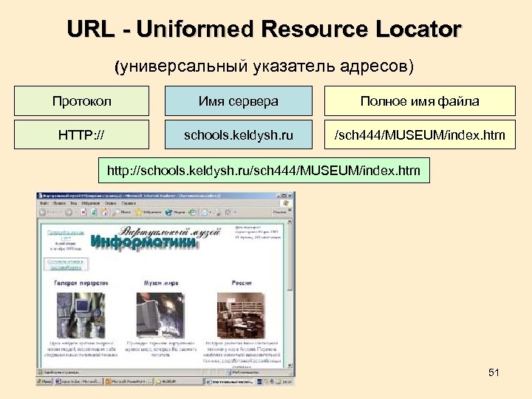This screenshot has width=532, height=399.
Task: Click the Print toolbar icon
Action: pos(217,212)
